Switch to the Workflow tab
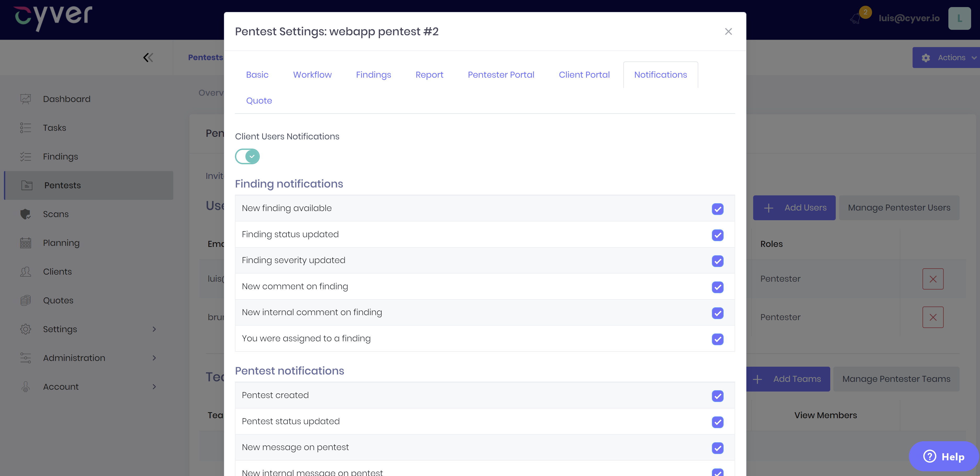 tap(312, 75)
